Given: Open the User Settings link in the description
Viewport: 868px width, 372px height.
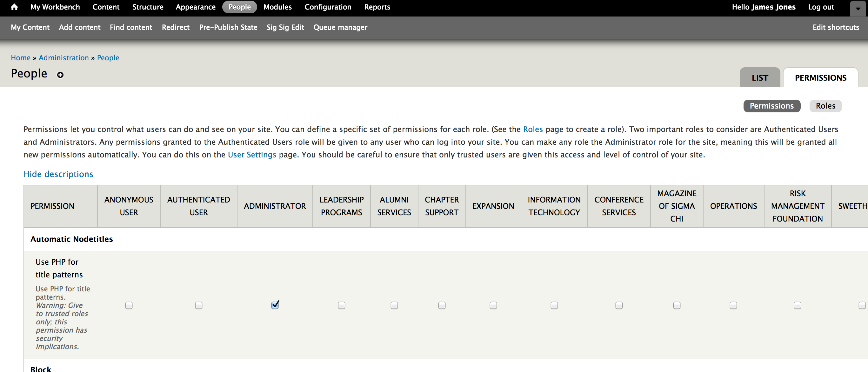Looking at the screenshot, I should click(252, 155).
